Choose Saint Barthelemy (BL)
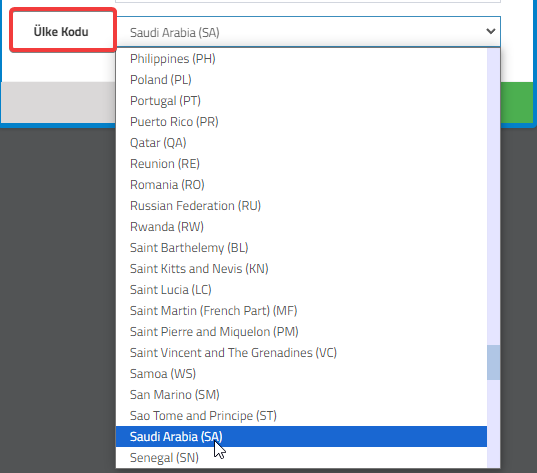537x473 pixels. (301, 248)
